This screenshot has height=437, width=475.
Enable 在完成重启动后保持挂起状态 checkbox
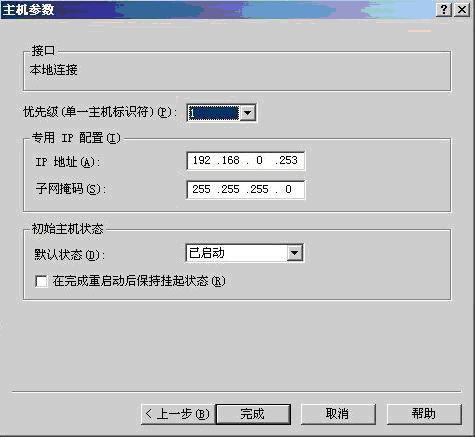click(x=41, y=281)
